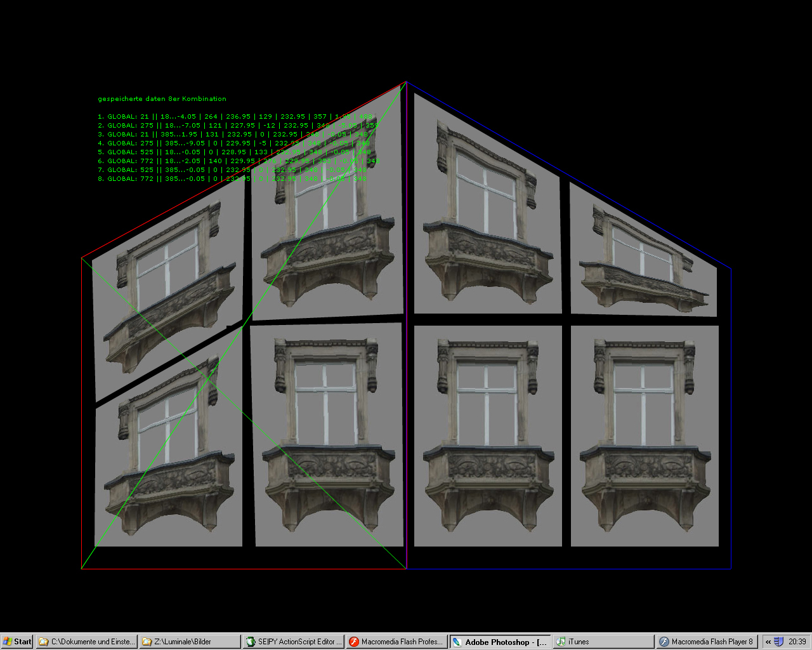Viewport: 812px width, 650px height.
Task: Open the Z:\Luminale\Bilder folder window
Action: click(190, 642)
